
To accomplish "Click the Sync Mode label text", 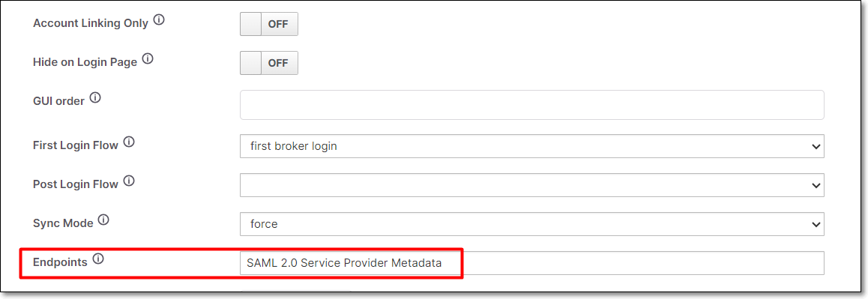I will [x=63, y=224].
